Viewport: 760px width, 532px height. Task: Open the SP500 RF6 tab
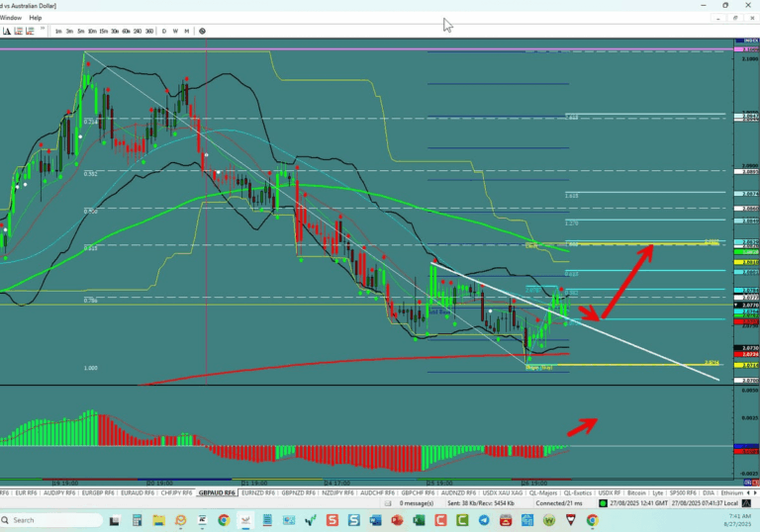point(683,492)
